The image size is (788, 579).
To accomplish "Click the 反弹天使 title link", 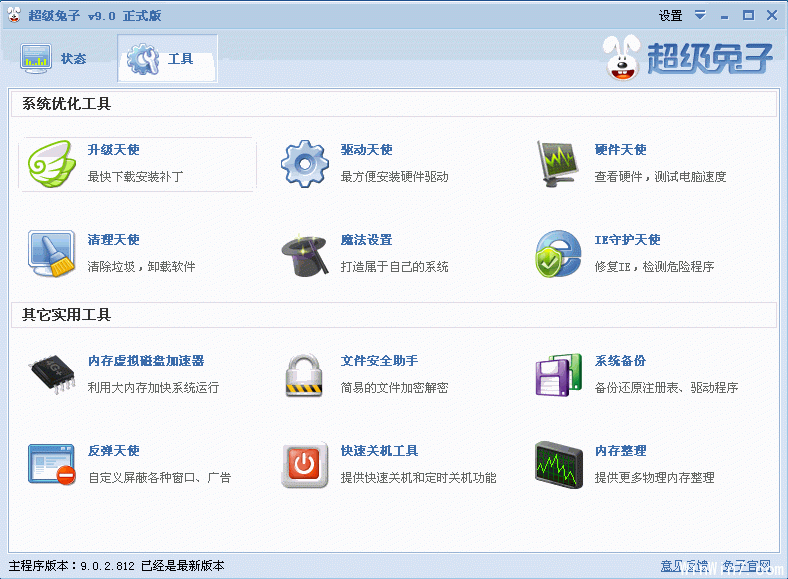I will tap(114, 450).
